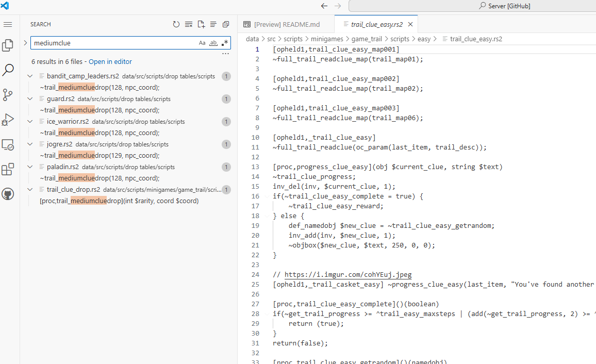Open a new search editor
Screen dimensions: 596x364
pos(201,24)
